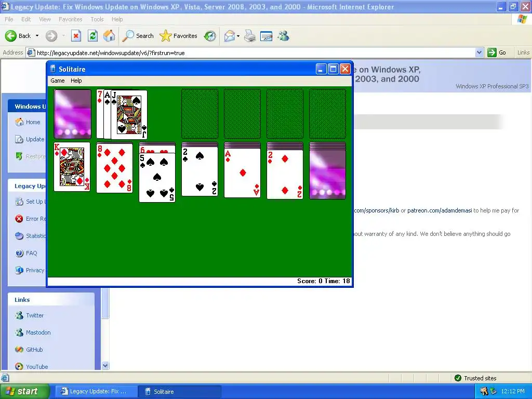Expand the address bar dropdown

pos(479,52)
